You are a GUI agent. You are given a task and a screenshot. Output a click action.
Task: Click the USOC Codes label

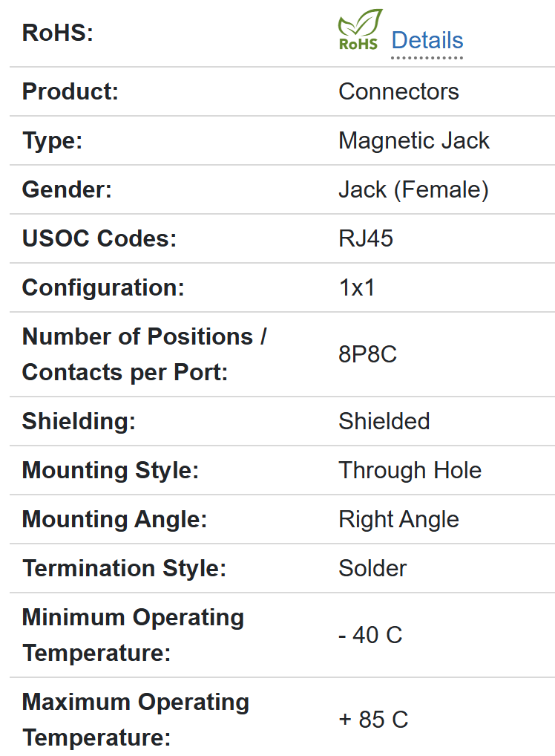pyautogui.click(x=99, y=238)
